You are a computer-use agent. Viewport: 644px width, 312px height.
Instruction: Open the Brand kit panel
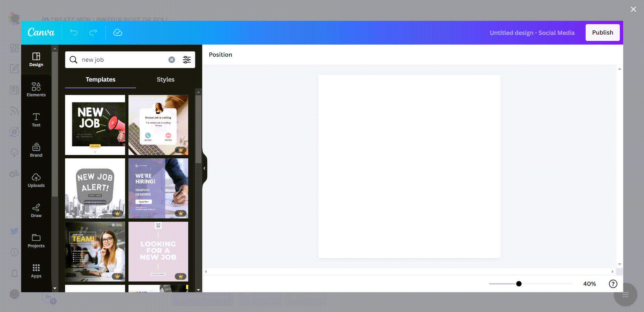click(36, 150)
